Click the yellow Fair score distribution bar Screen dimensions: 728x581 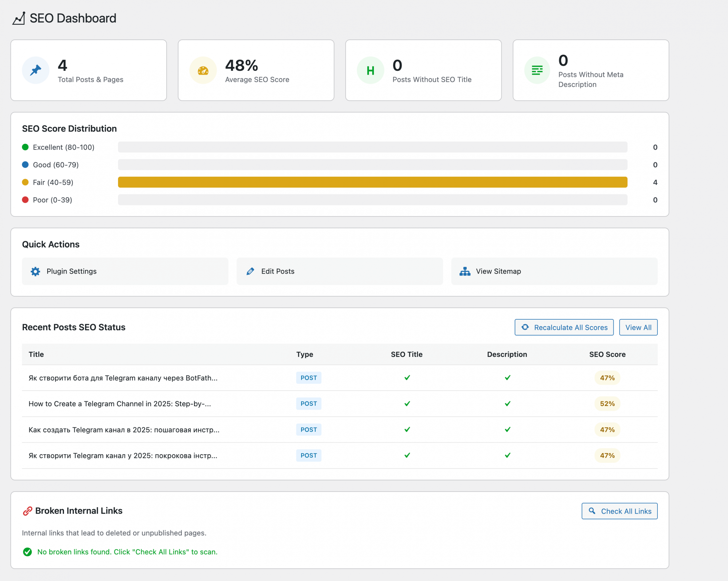pos(372,182)
